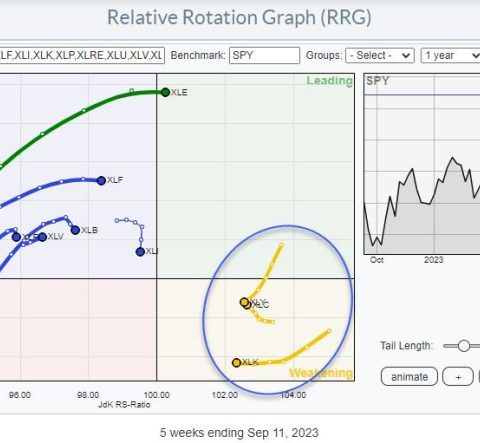
Task: Click the Benchmark label
Action: (198, 55)
